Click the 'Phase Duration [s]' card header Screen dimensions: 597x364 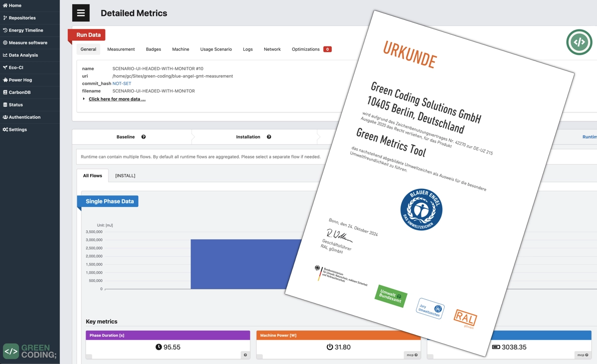click(x=168, y=336)
